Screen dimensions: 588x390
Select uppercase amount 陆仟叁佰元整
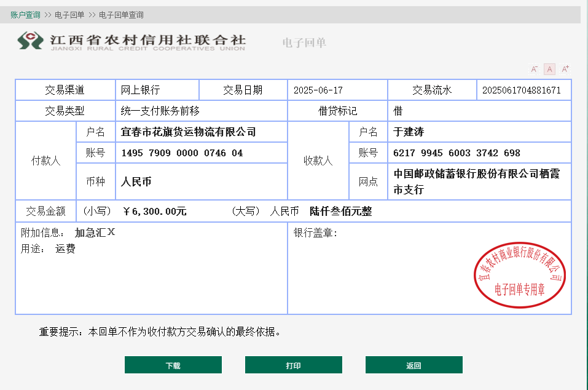point(341,212)
